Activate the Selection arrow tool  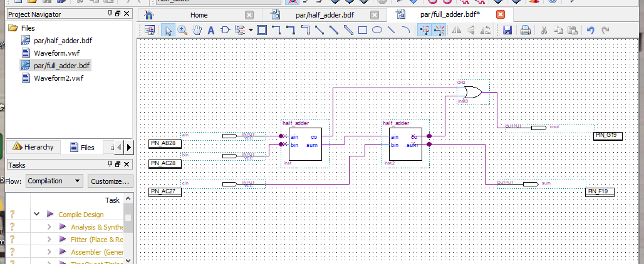(x=168, y=30)
